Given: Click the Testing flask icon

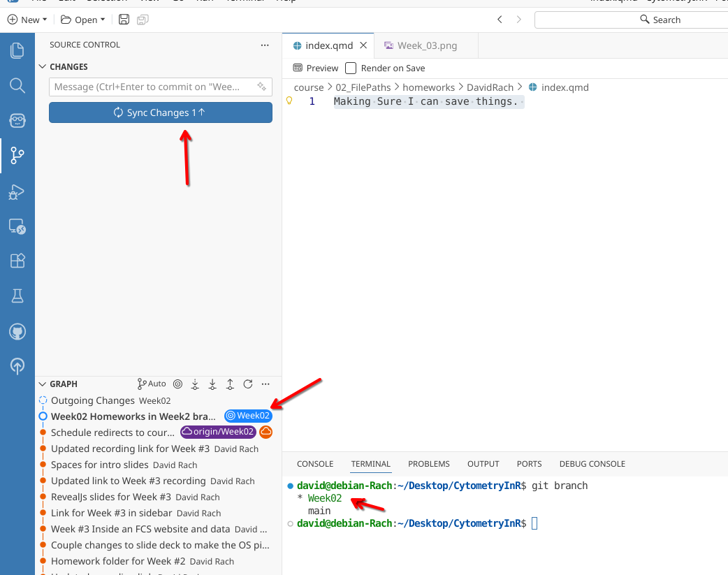Looking at the screenshot, I should tap(17, 296).
